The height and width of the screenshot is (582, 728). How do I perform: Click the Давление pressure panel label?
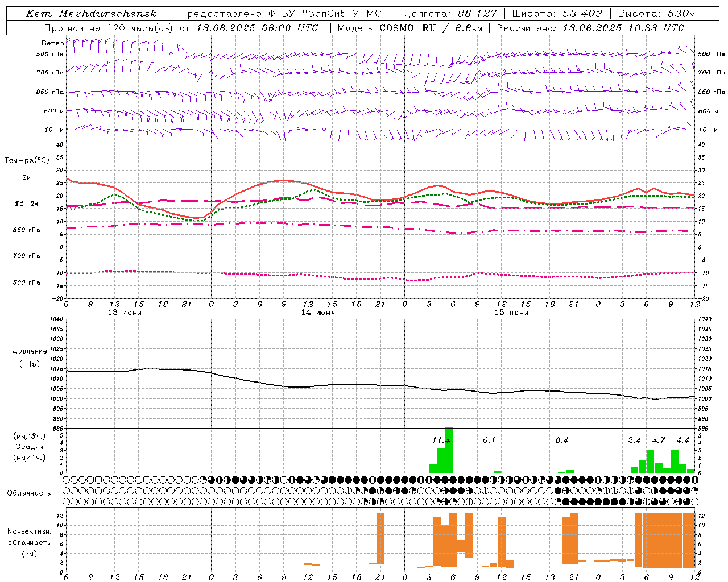pos(30,351)
